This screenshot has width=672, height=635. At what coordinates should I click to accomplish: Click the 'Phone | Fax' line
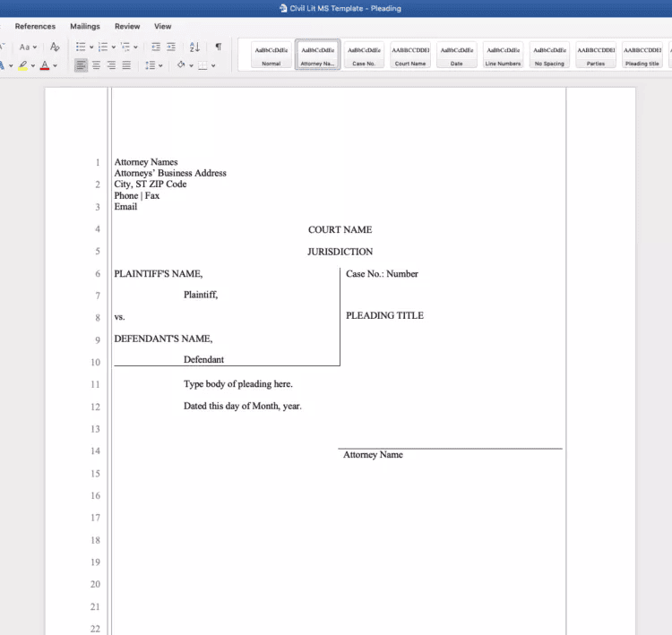(x=137, y=195)
